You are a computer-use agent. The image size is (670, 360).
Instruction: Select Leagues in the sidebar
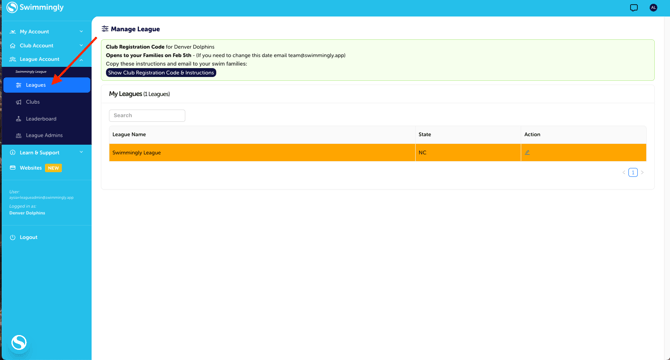pyautogui.click(x=47, y=85)
